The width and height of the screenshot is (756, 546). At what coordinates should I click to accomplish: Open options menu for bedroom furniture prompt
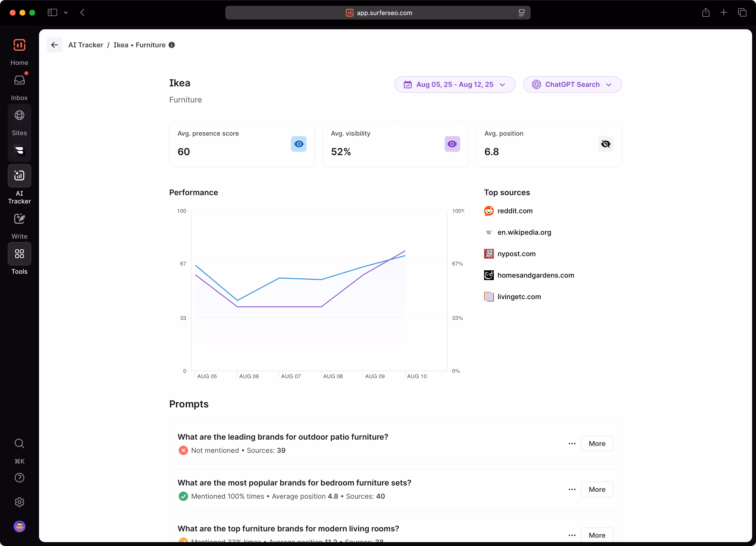(x=572, y=489)
